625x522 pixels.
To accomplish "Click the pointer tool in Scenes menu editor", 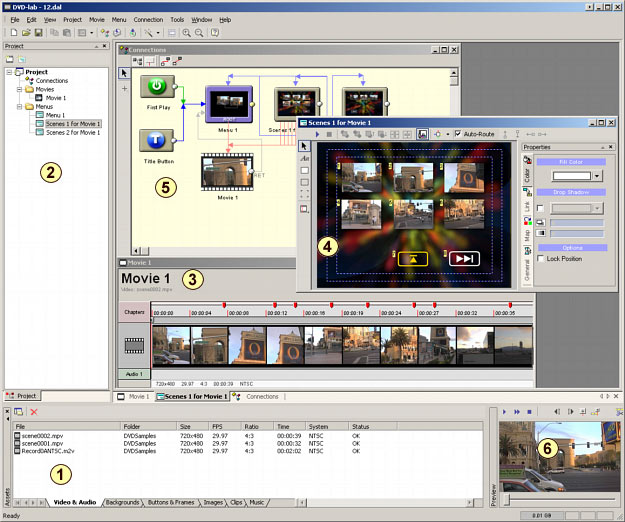I will pyautogui.click(x=305, y=146).
